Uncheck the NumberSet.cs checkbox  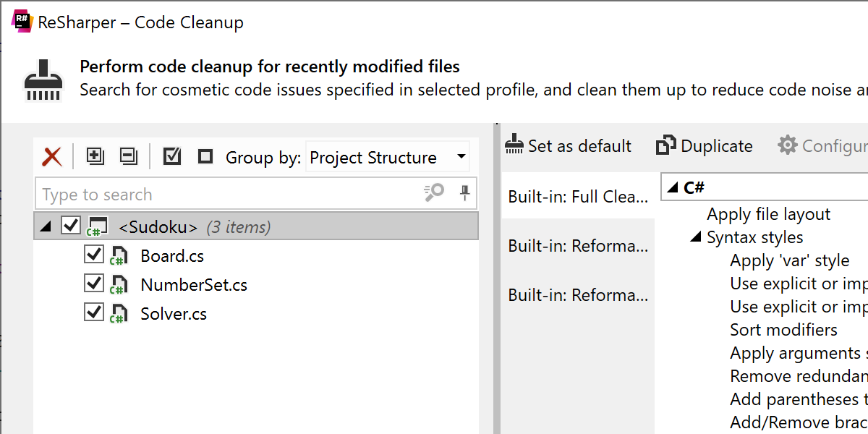(94, 284)
